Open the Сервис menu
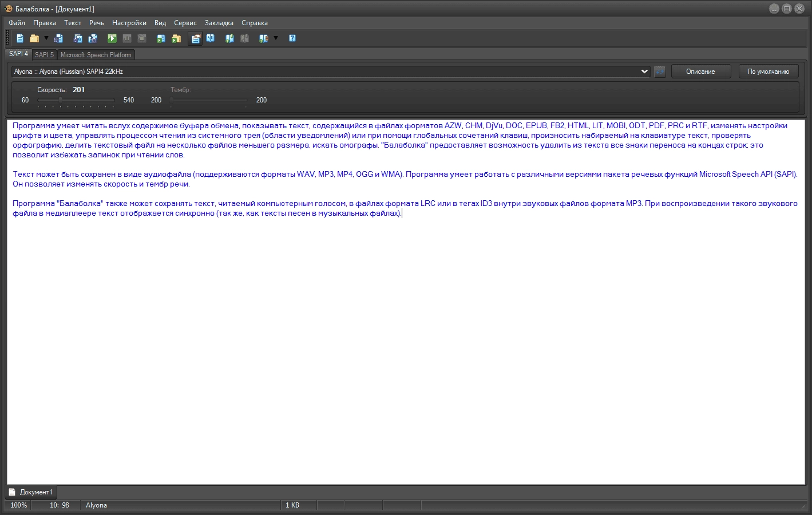812x515 pixels. (185, 23)
